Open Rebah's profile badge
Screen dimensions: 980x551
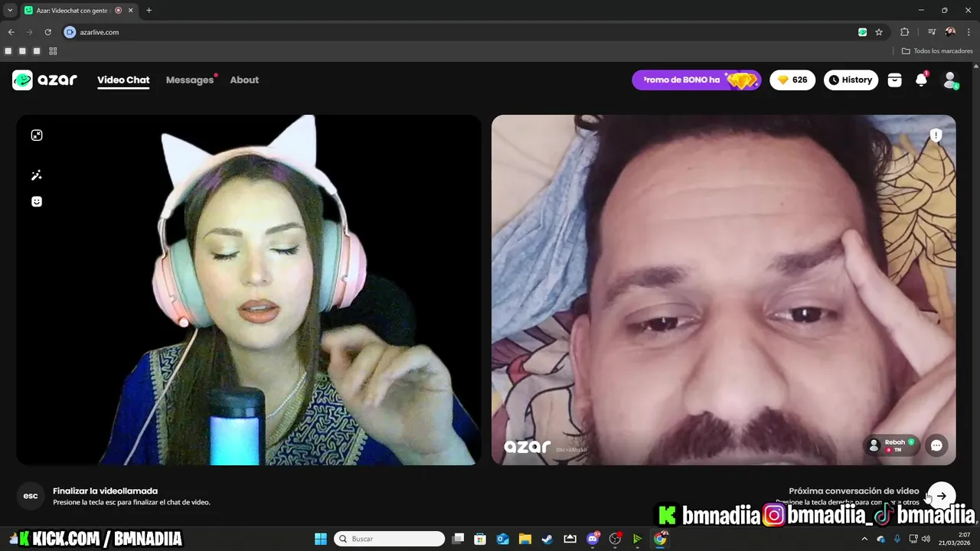pyautogui.click(x=892, y=445)
